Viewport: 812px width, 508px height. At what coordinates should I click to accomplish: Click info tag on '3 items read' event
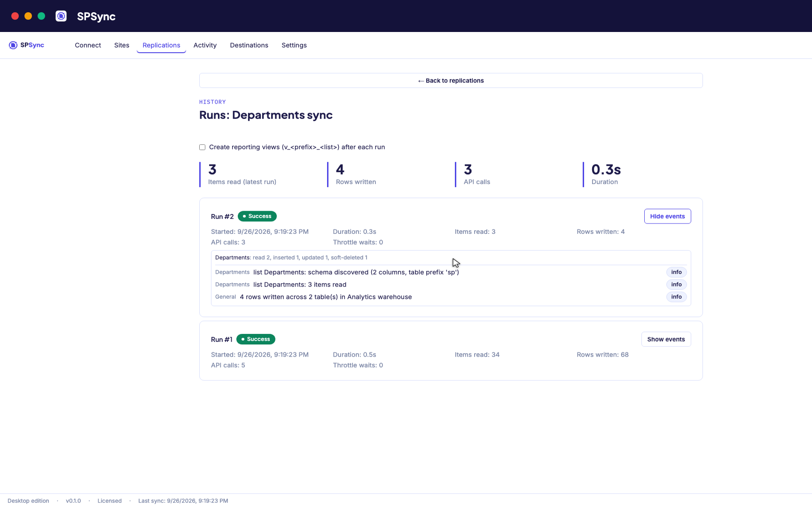(676, 285)
